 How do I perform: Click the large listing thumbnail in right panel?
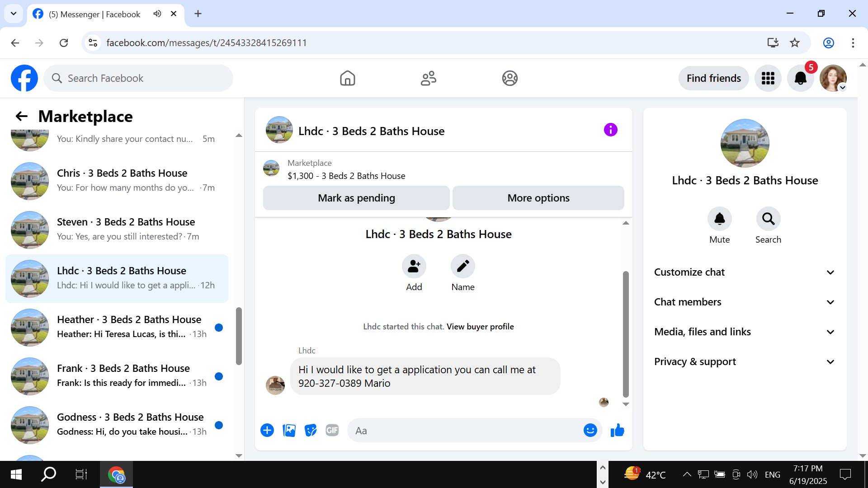[745, 143]
